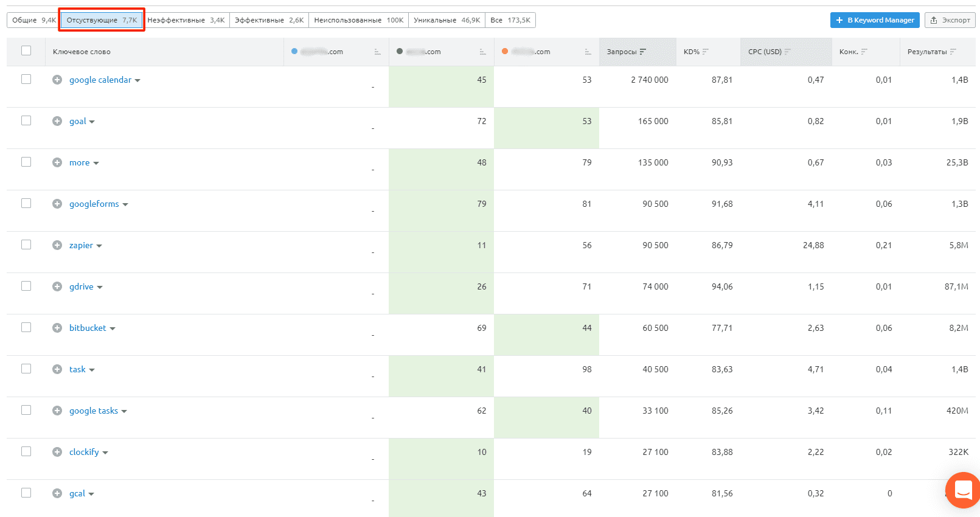Sort by KD% column sort icon
Viewport: 980px width, 517px height.
tap(706, 52)
